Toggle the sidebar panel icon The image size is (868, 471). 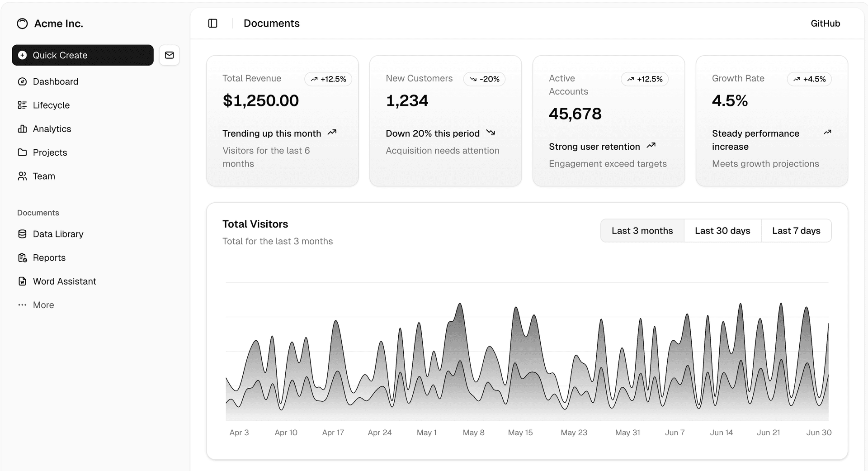coord(212,24)
